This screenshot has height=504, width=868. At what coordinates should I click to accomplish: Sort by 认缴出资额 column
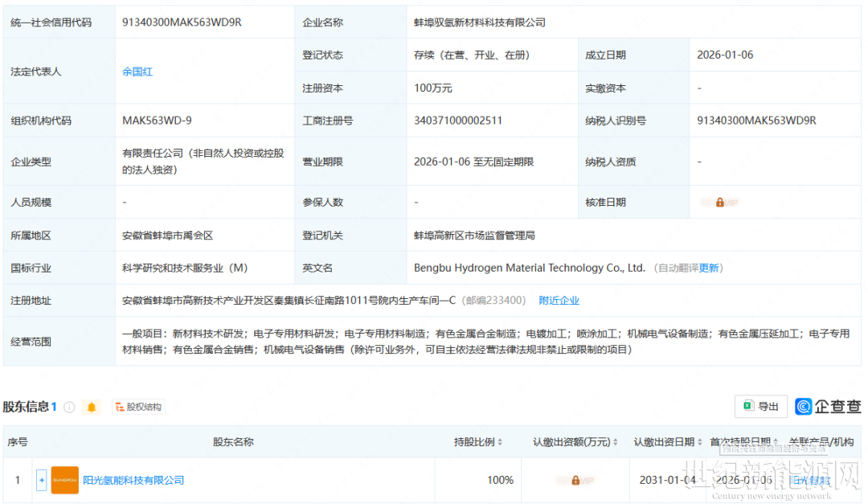tap(574, 442)
